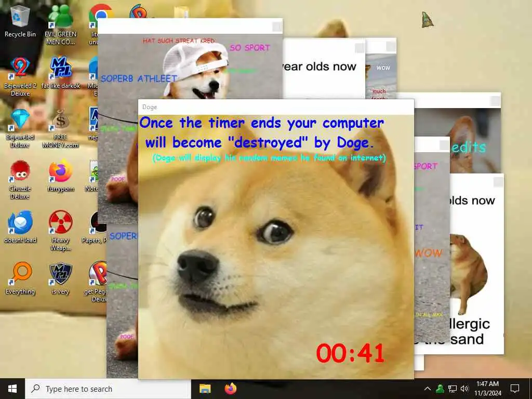This screenshot has height=399, width=532.
Task: Open Bejeweled 2 Deluxe desktop shortcut
Action: coord(20,77)
